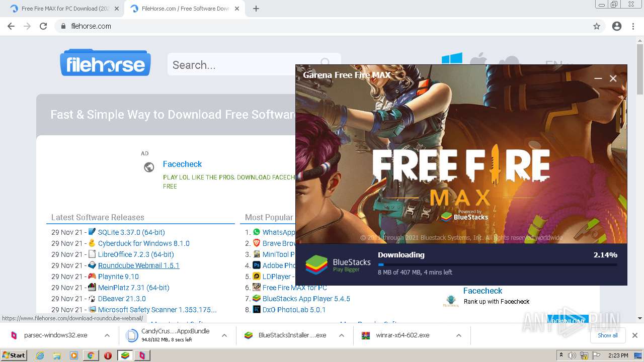
Task: Click the DxO PhotoLab icon
Action: tap(257, 309)
